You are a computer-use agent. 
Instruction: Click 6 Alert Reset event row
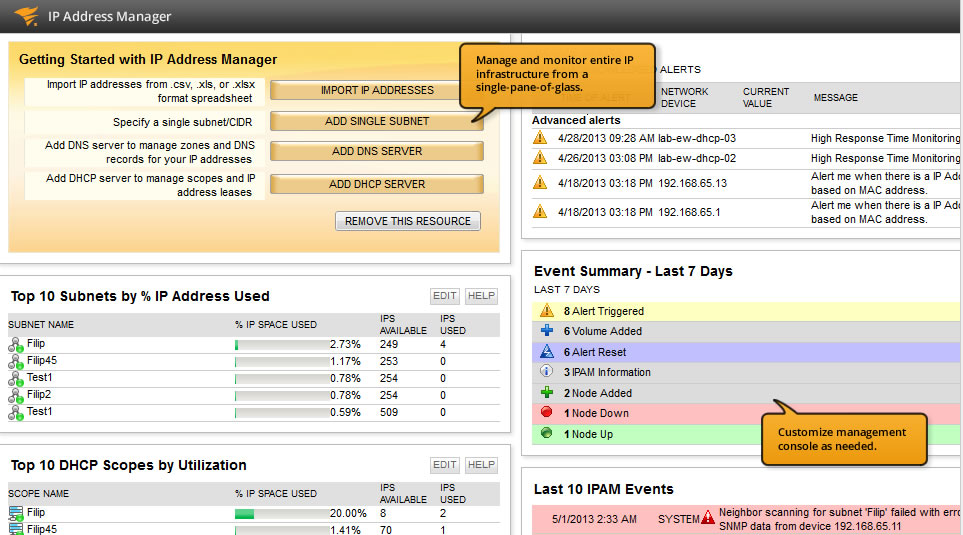tap(746, 352)
